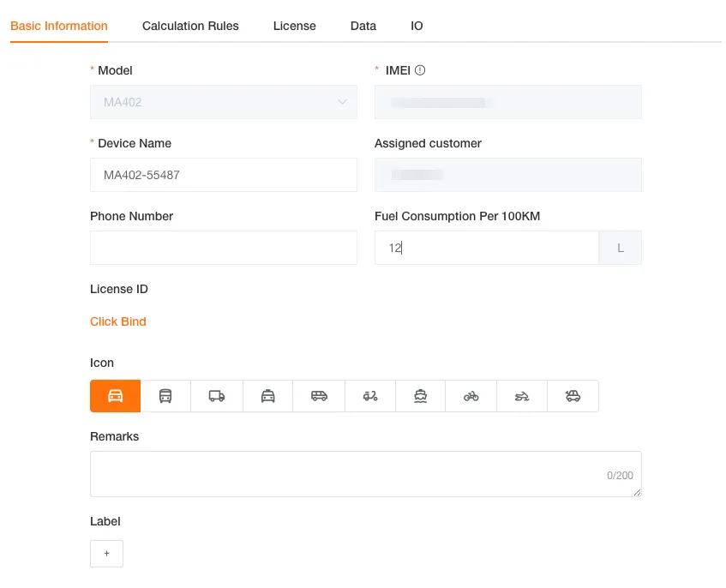The image size is (726, 588).
Task: Add a new label with plus button
Action: pyautogui.click(x=106, y=554)
